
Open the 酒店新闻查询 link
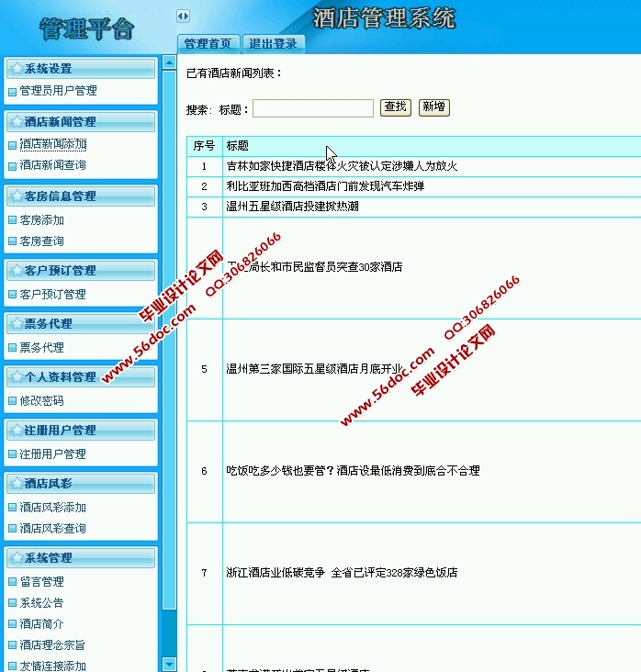[52, 166]
